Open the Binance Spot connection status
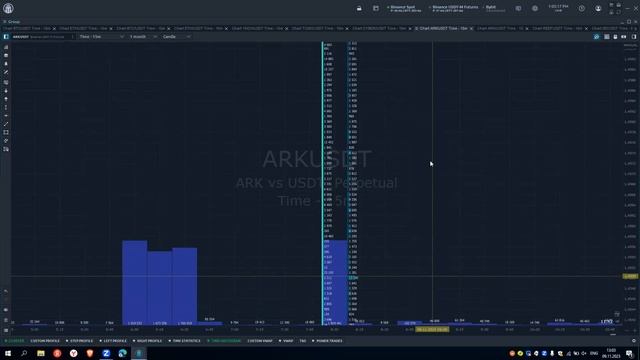The height and width of the screenshot is (360, 640). (x=404, y=8)
